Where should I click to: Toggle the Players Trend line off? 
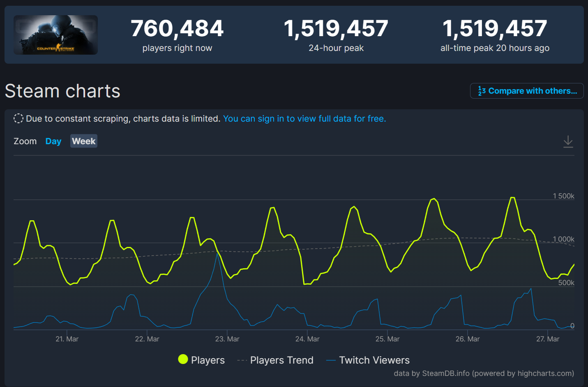pyautogui.click(x=281, y=360)
